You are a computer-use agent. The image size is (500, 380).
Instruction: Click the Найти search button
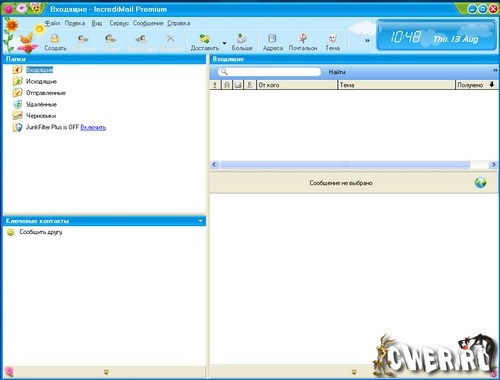tap(337, 72)
